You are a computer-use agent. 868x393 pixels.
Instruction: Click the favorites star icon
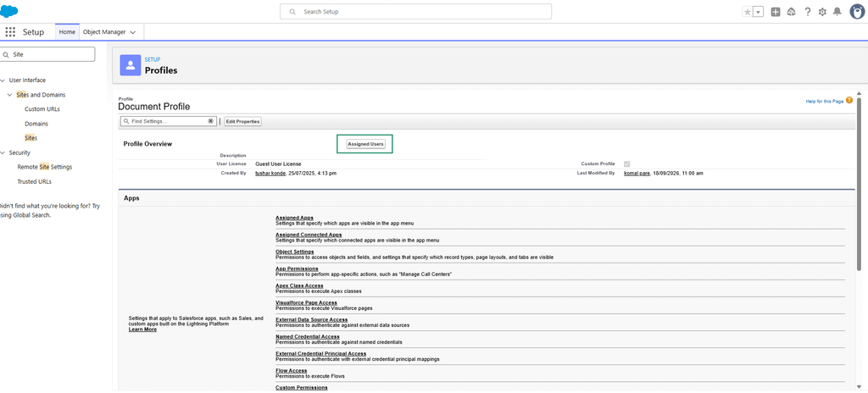748,12
